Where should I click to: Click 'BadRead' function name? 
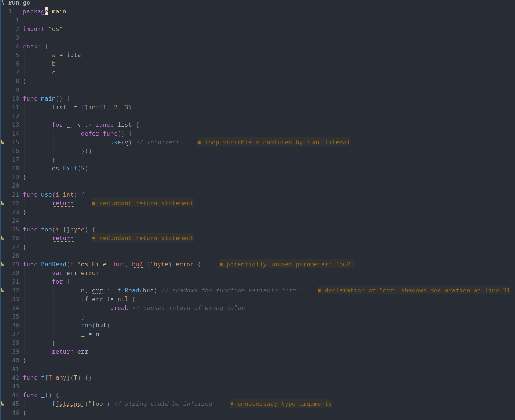54,264
